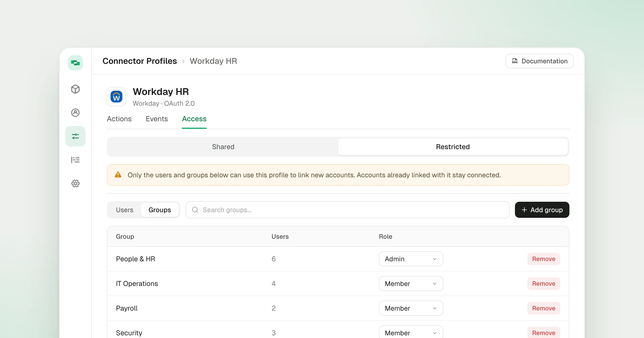644x338 pixels.
Task: Go to Connector Profiles breadcrumb
Action: (140, 61)
